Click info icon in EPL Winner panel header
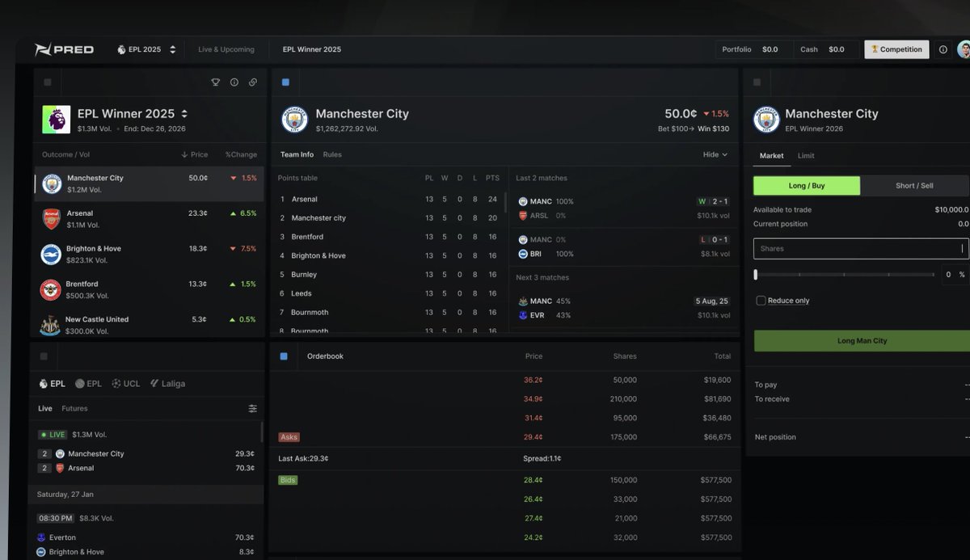Screen dimensions: 970x560 (234, 82)
